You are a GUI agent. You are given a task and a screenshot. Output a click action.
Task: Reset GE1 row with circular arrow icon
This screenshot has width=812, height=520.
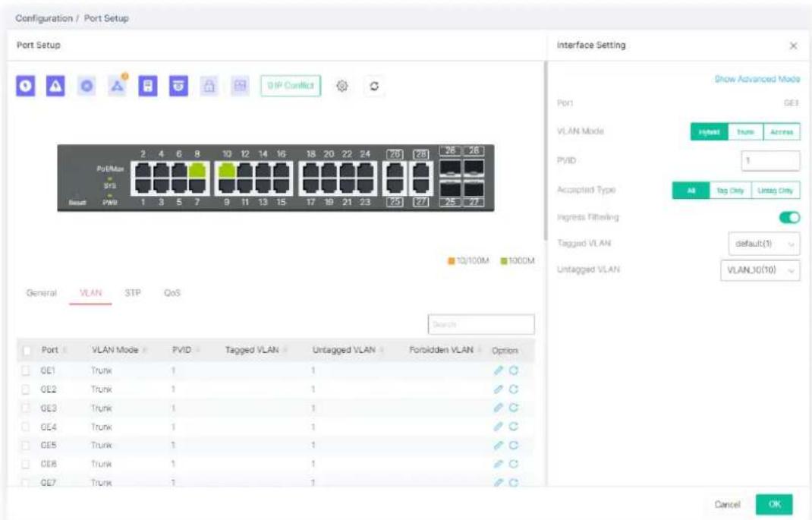coord(514,370)
